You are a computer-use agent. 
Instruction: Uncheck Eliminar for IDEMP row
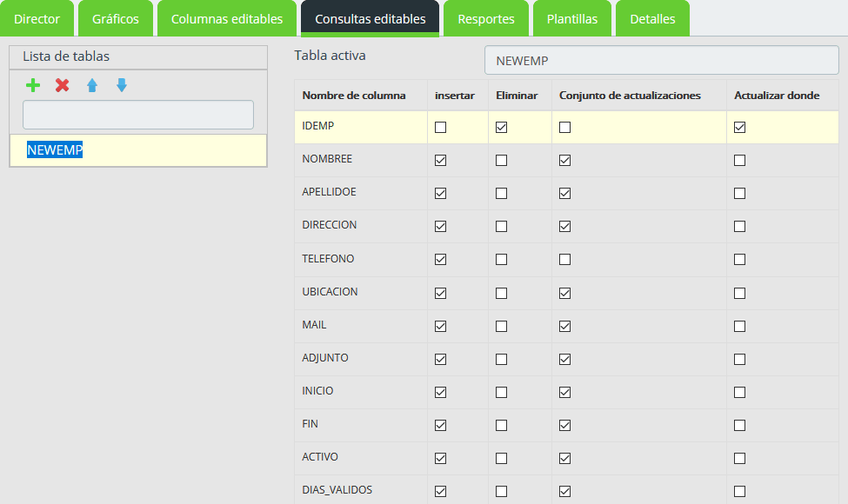pos(501,128)
